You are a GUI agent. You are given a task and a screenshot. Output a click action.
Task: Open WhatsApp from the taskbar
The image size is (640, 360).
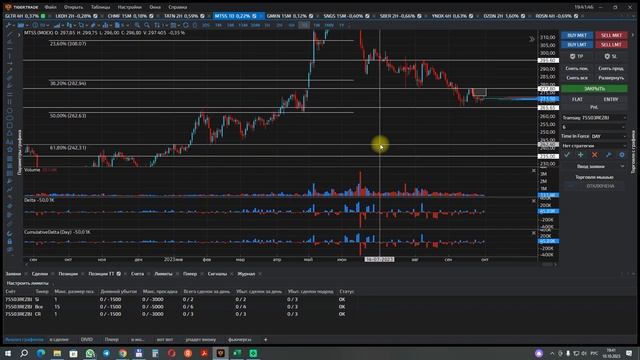point(90,353)
